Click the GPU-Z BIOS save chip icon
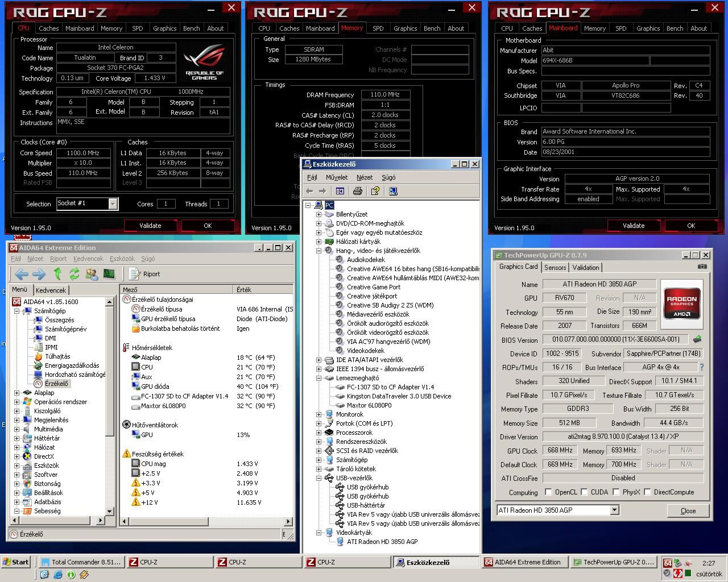Viewport: 728px width, 582px height. [697, 339]
